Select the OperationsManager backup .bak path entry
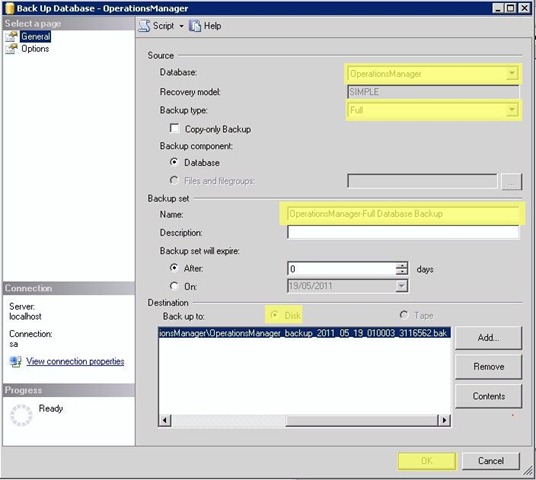This screenshot has width=536, height=480. pos(304,333)
